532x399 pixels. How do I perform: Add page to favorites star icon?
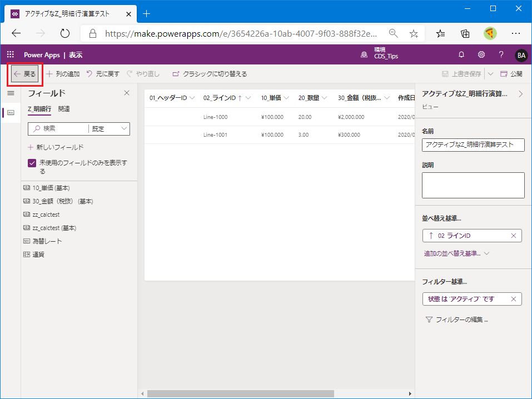click(414, 33)
